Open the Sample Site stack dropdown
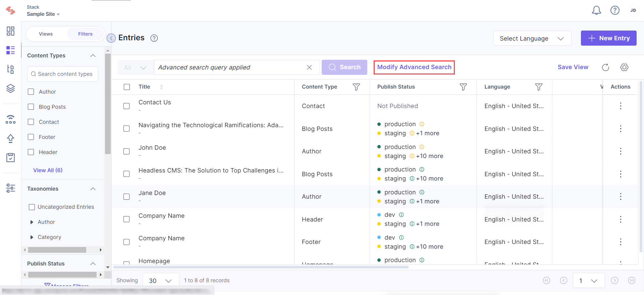The width and height of the screenshot is (644, 295). point(43,14)
